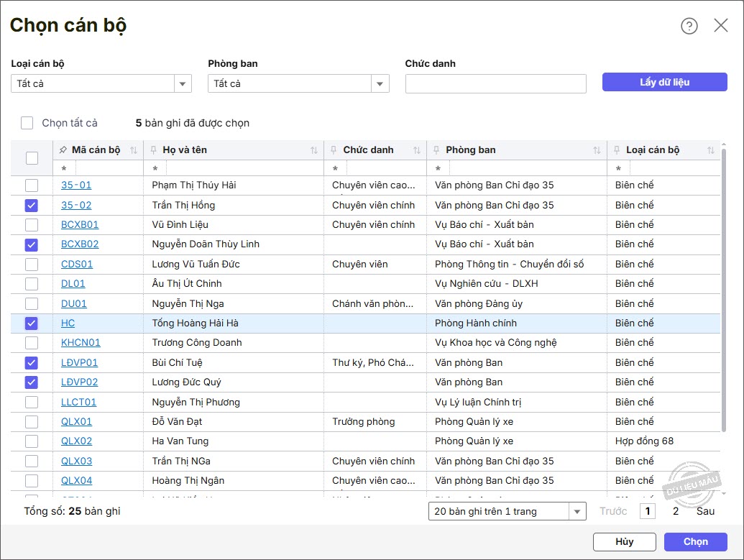The image size is (744, 560).
Task: Click Sau to go to next page
Action: [x=705, y=511]
